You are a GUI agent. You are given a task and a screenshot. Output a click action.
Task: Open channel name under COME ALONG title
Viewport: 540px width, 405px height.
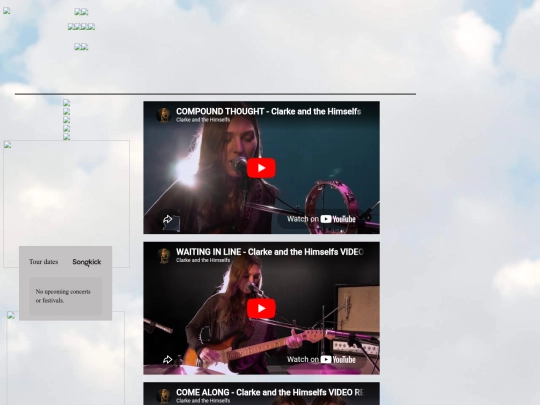(x=203, y=401)
